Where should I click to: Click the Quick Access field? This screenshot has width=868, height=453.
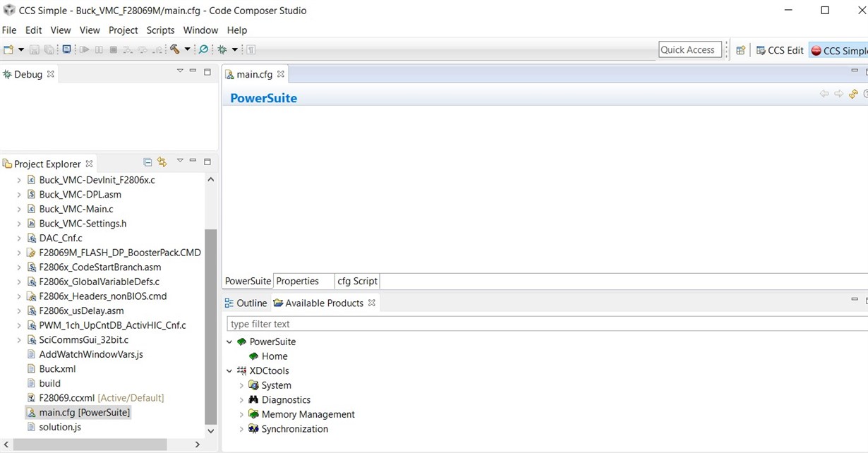pyautogui.click(x=690, y=49)
